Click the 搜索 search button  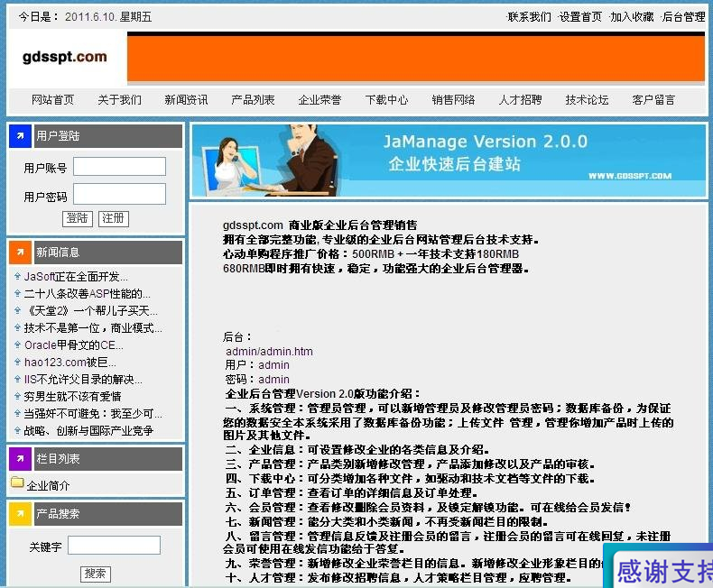click(x=96, y=574)
